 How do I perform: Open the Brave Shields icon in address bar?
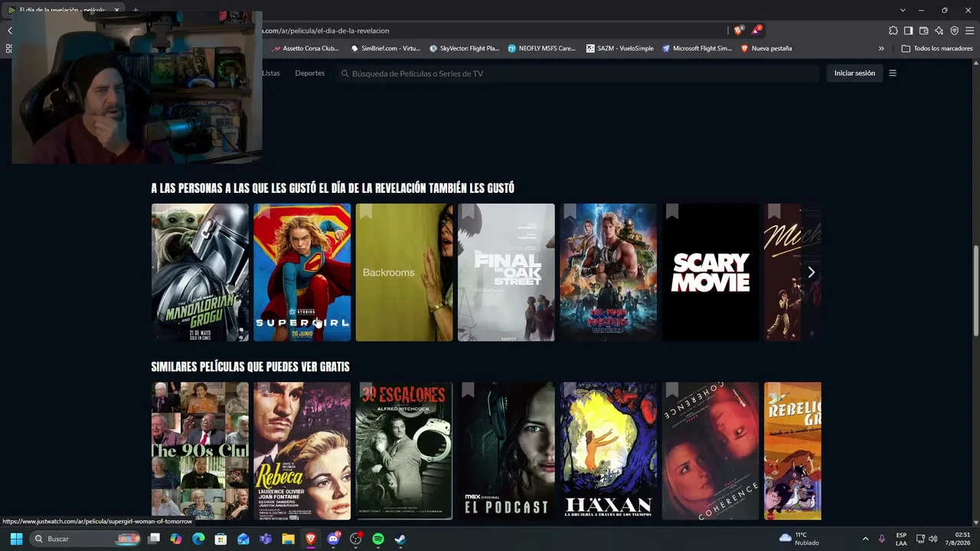pyautogui.click(x=738, y=31)
